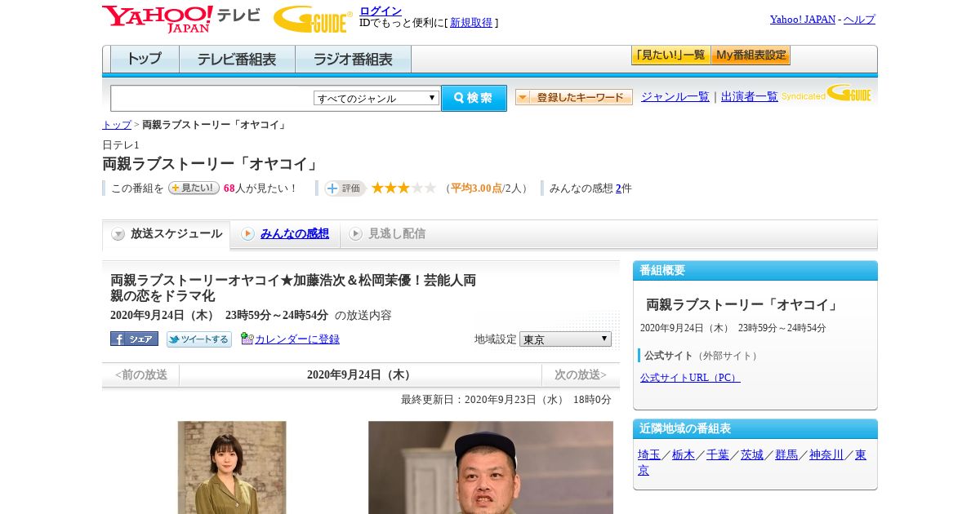Click the 評価 rating plus button

point(345,188)
